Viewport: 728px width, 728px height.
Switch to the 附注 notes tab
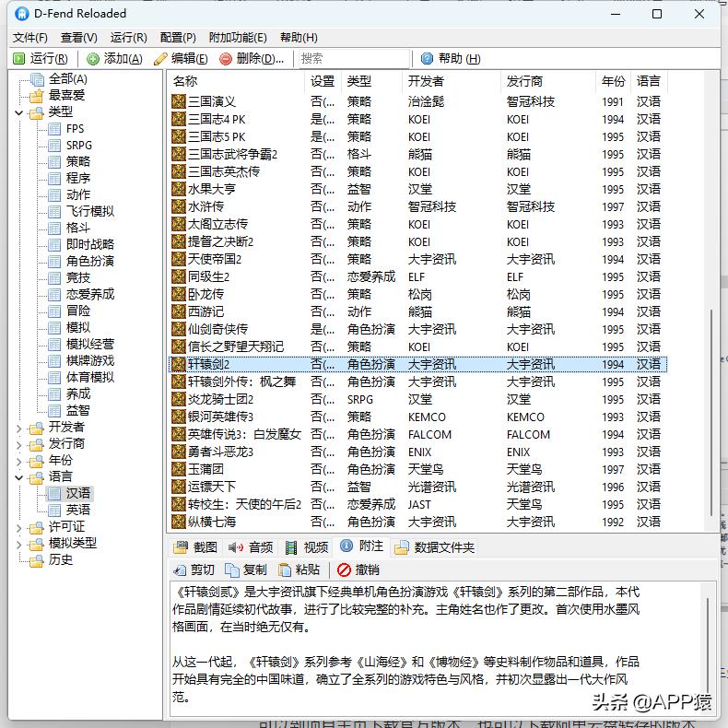(x=361, y=546)
